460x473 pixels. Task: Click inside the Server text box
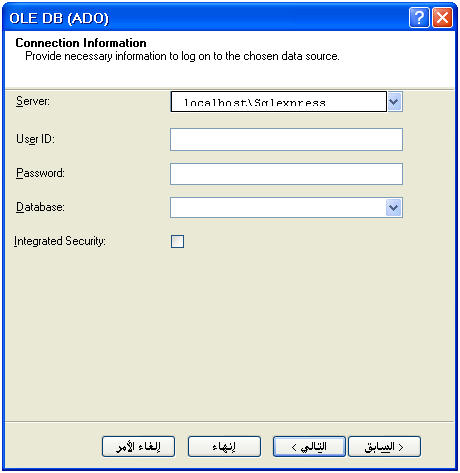coord(279,101)
